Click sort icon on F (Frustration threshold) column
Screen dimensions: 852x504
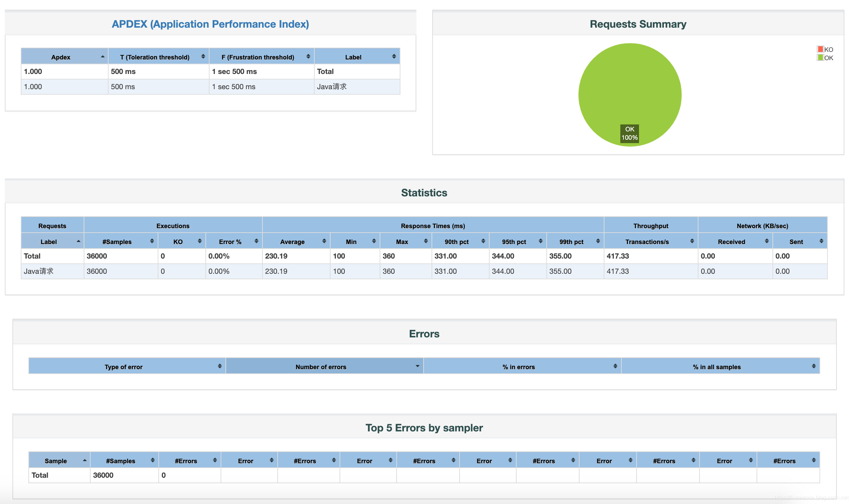coord(308,56)
